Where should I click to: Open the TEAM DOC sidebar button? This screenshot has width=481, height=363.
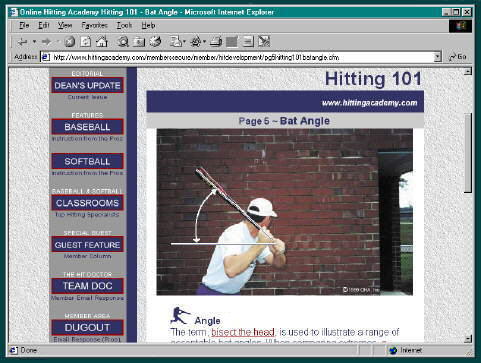coord(87,286)
